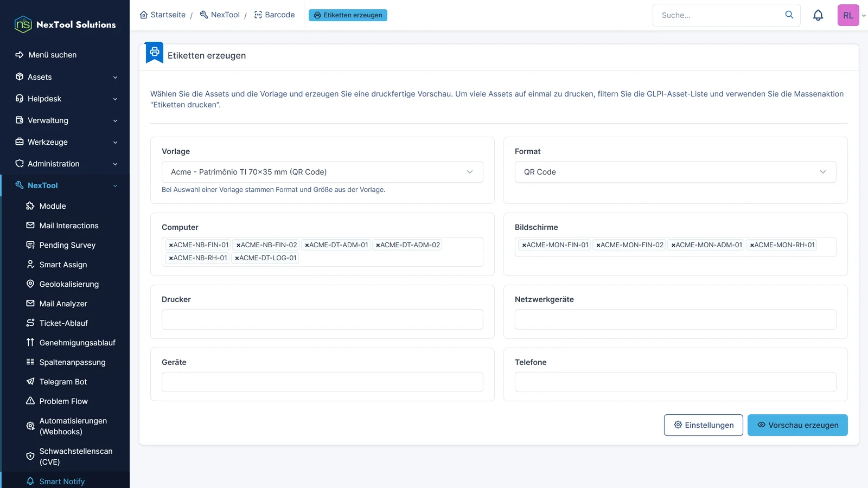Expand the Helpdesk sidebar menu
Viewport: 868px width, 488px height.
coord(65,99)
